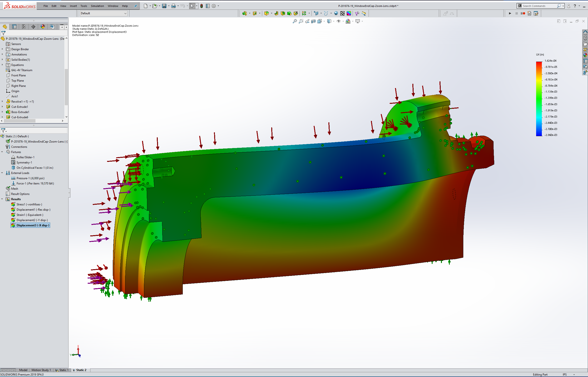Viewport: 588px width, 377px height.
Task: Click the RealView sphere icon in toolbar
Action: [336, 14]
